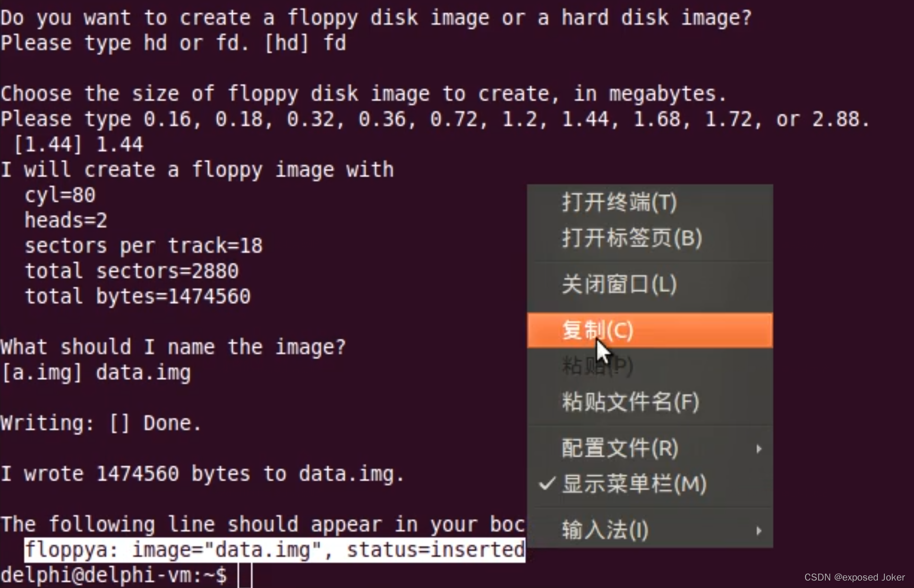Image resolution: width=914 pixels, height=588 pixels.
Task: Click the "I wrote 1474560 bytes" line
Action: 202,473
